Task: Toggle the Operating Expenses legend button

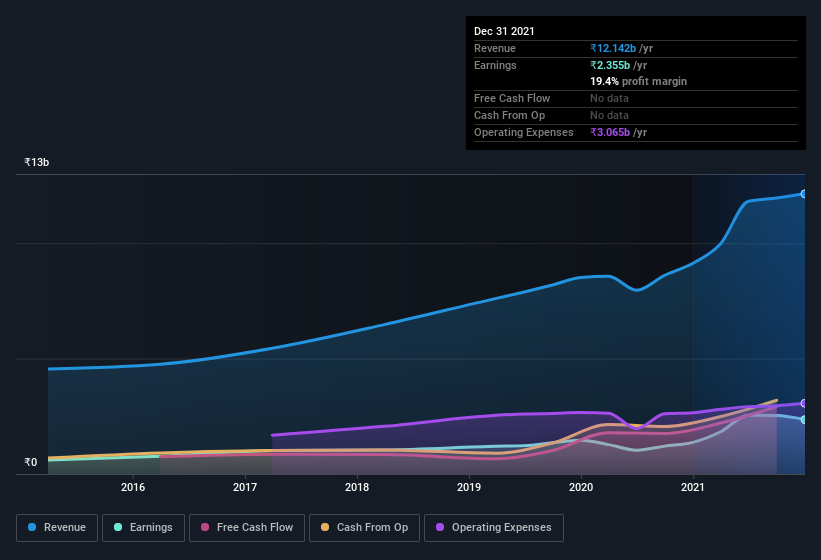Action: 493,527
